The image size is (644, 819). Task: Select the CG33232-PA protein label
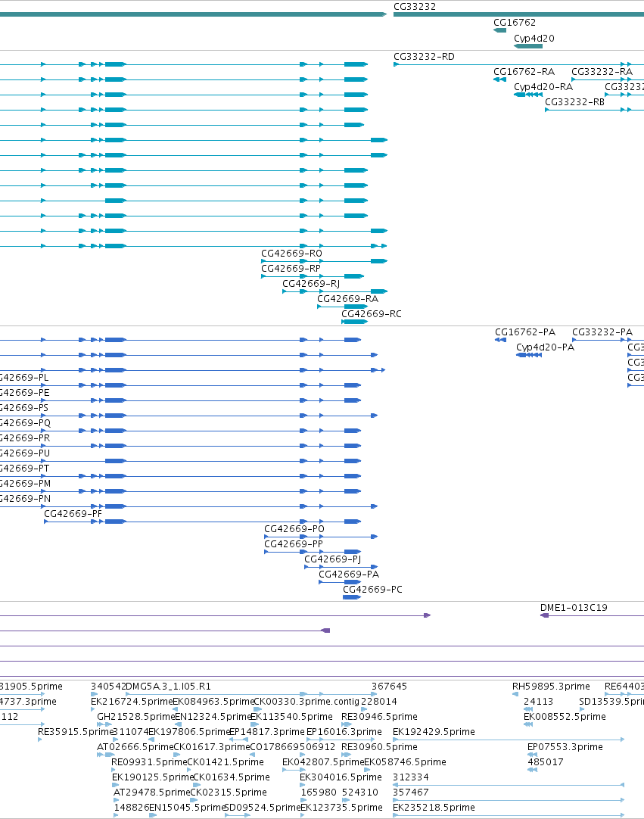coord(602,332)
